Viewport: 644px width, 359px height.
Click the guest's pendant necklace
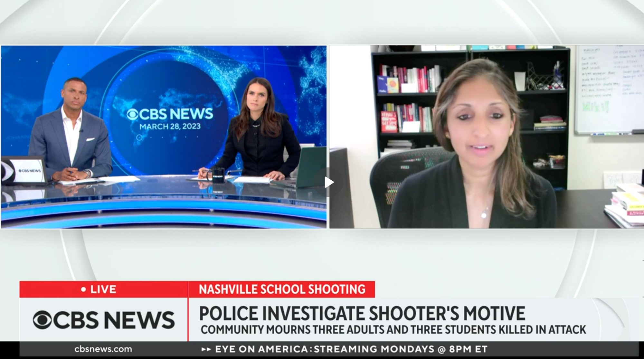pos(484,215)
